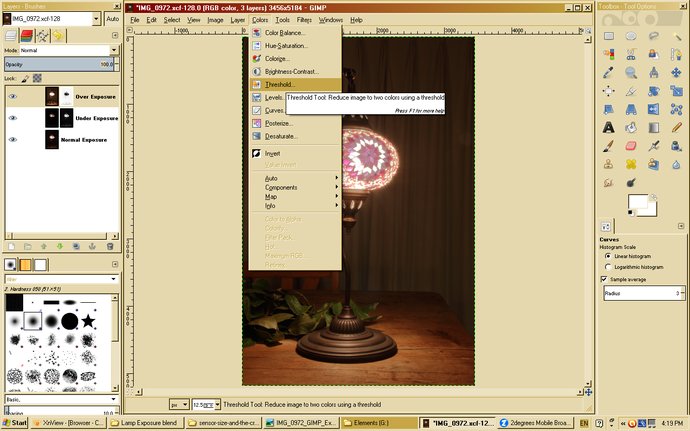Expand the Components submenu
Image resolution: width=690 pixels, height=431 pixels.
(295, 188)
